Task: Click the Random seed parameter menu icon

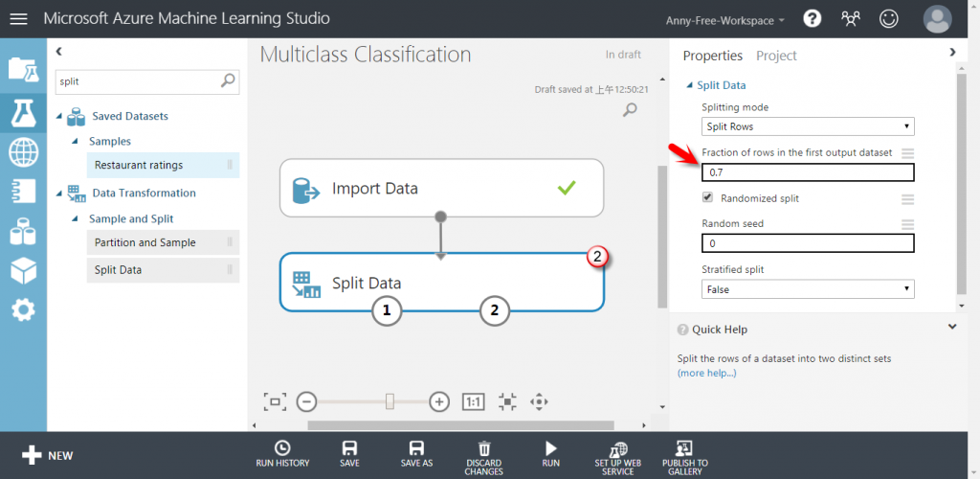Action: 907,224
